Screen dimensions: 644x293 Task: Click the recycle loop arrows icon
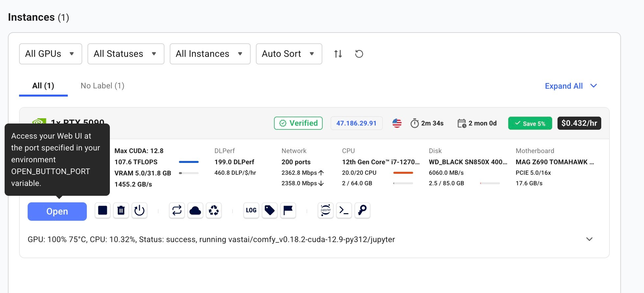coord(177,211)
